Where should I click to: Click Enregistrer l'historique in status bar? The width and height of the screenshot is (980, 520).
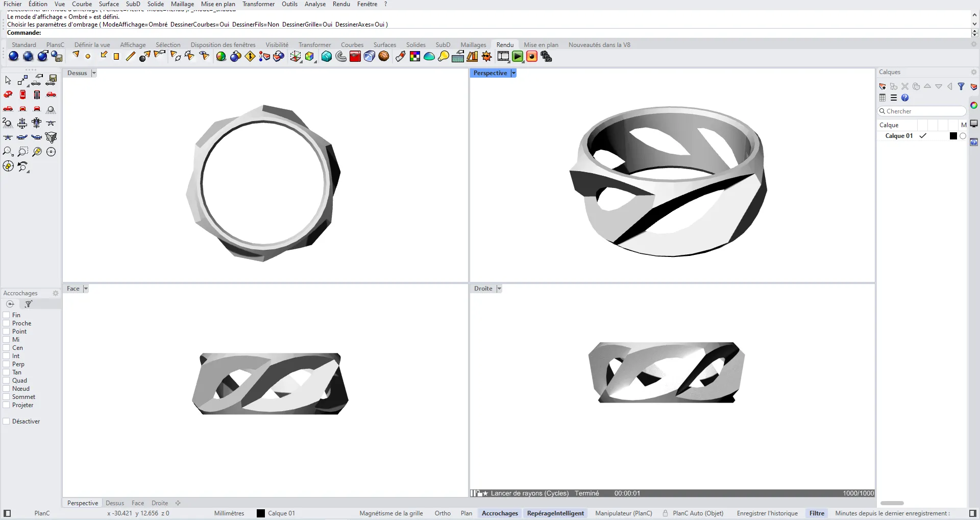pos(767,513)
